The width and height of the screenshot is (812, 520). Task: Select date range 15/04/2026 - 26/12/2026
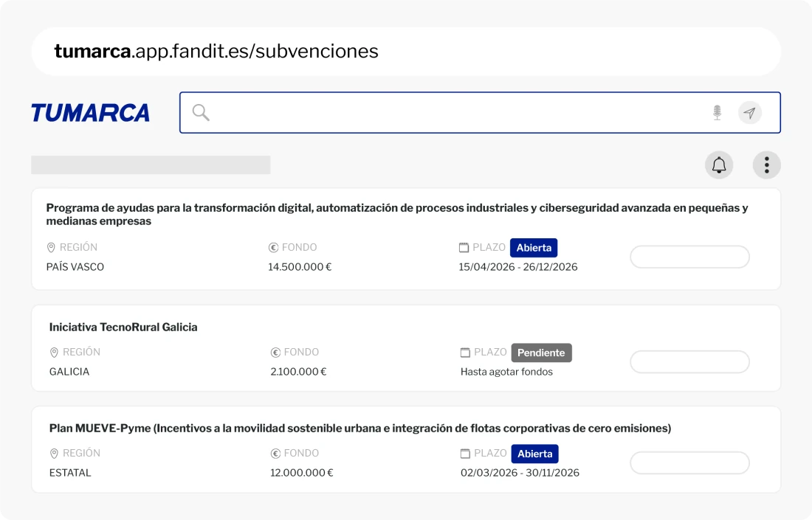518,267
